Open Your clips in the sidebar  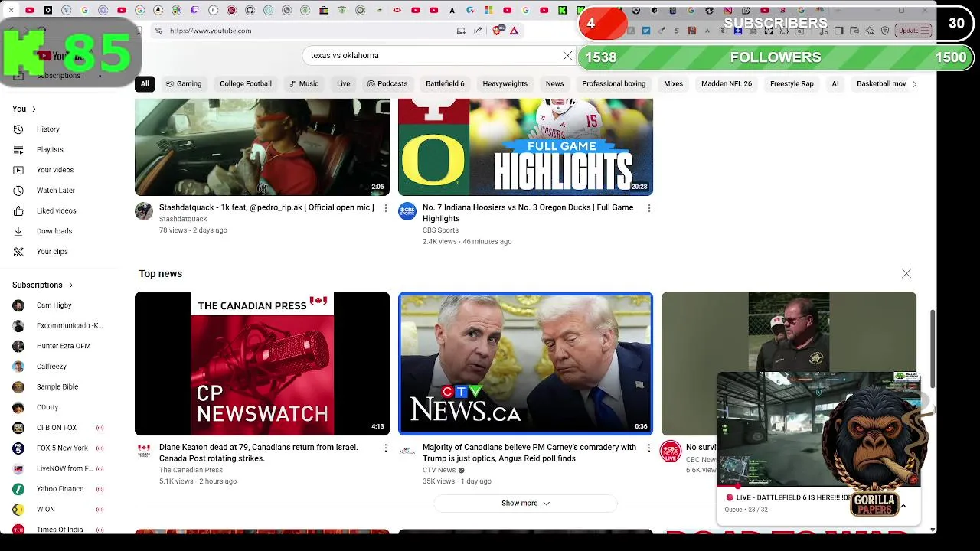pyautogui.click(x=52, y=251)
